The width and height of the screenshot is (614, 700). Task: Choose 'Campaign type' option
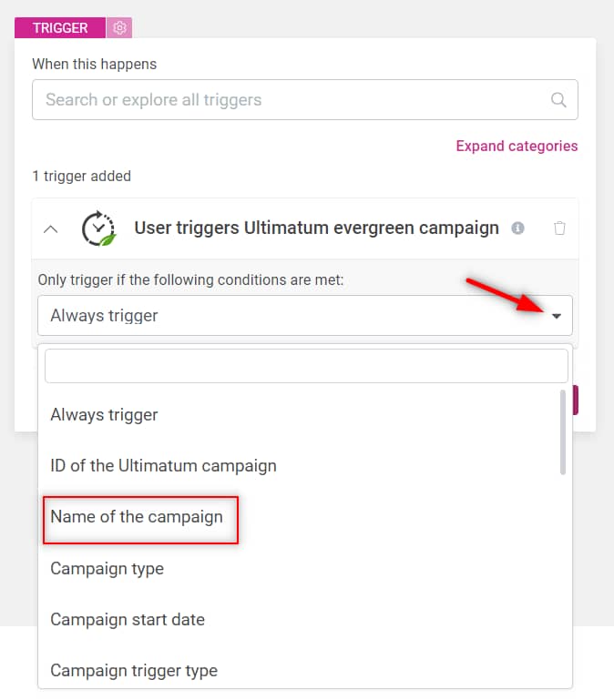click(x=107, y=569)
